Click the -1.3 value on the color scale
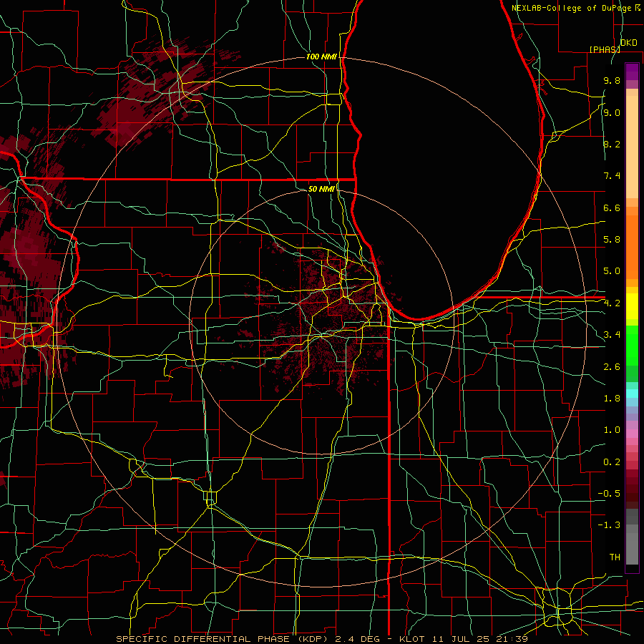The width and height of the screenshot is (644, 644). click(609, 525)
